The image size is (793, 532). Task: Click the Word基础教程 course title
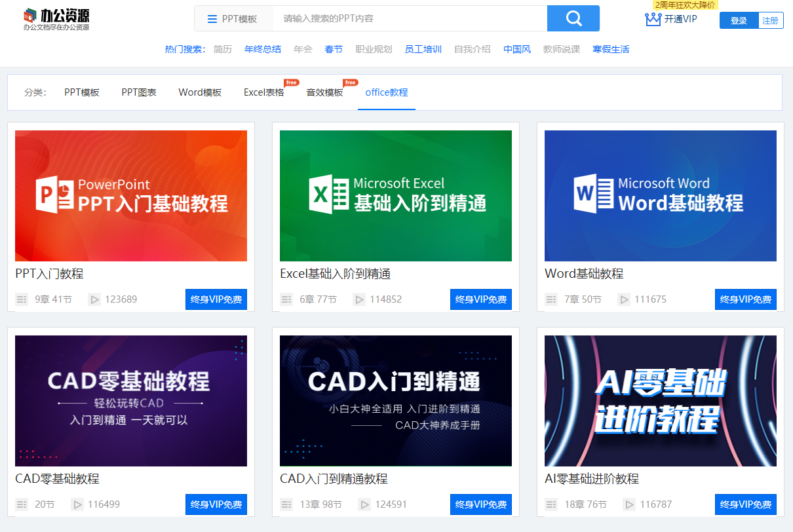[584, 274]
